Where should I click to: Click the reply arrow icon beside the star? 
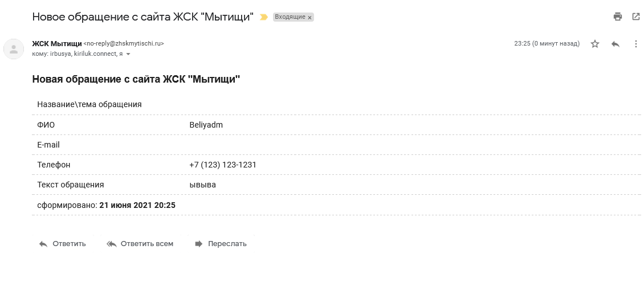click(x=616, y=44)
